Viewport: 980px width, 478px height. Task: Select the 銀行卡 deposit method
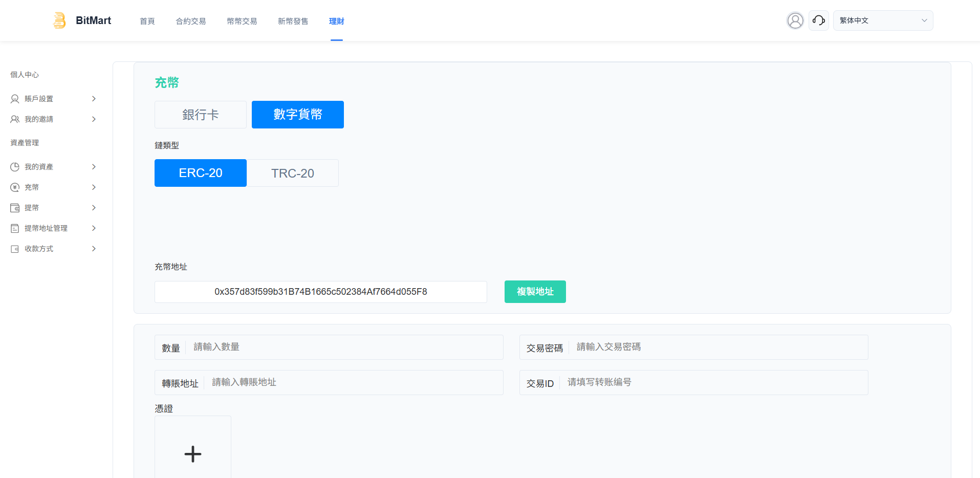(x=201, y=115)
